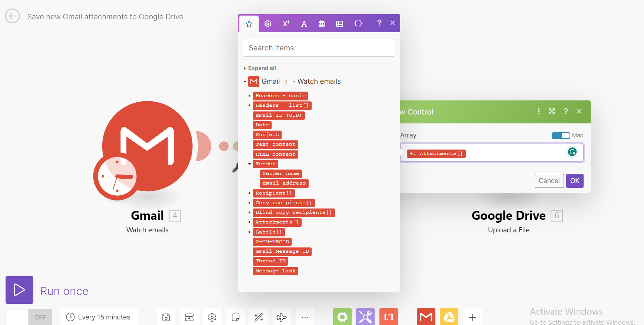Select Text content token
Viewport: 644px width, 325px height.
click(275, 145)
